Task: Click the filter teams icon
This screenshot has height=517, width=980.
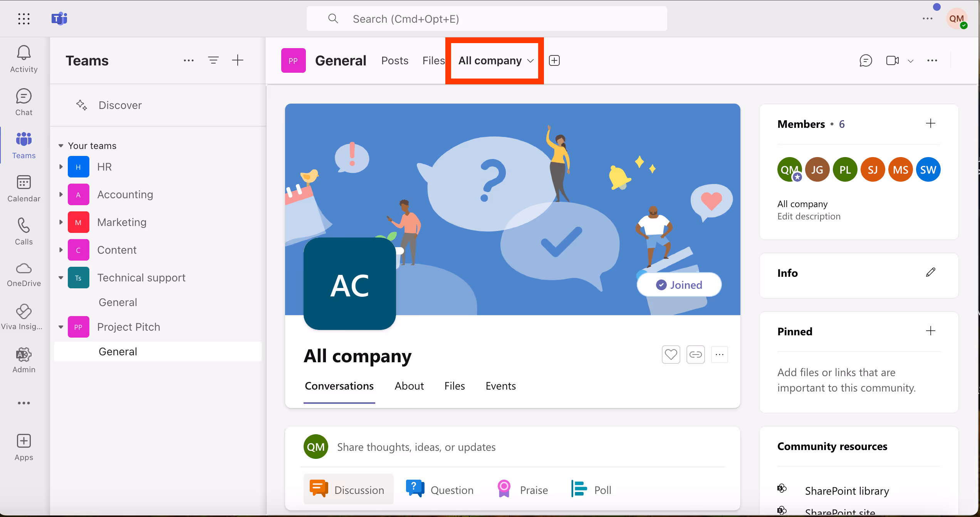Action: [213, 60]
